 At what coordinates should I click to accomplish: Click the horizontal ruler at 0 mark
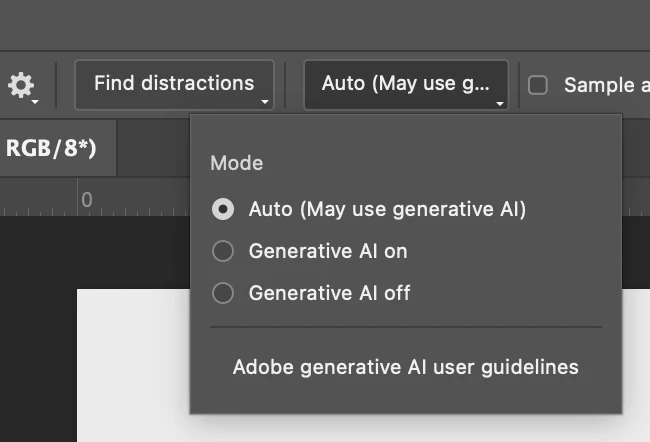click(87, 199)
